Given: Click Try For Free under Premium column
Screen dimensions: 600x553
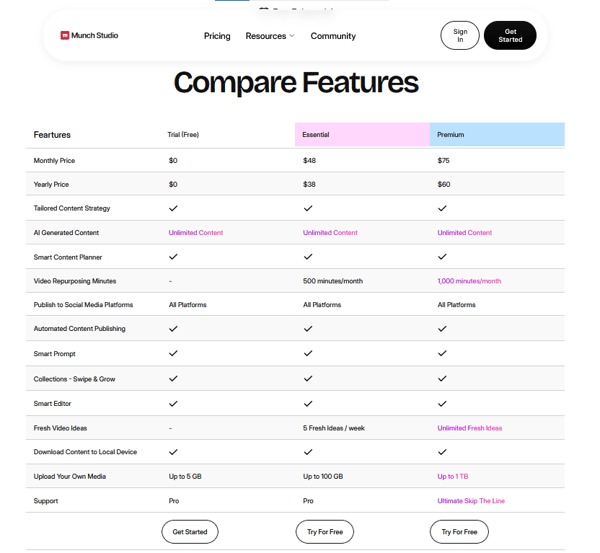Looking at the screenshot, I should click(x=459, y=532).
